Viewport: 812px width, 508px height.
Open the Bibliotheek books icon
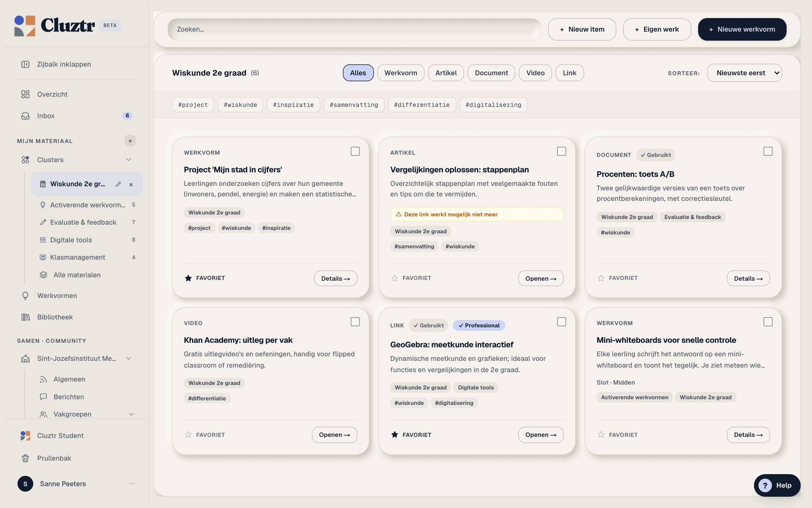click(x=25, y=317)
